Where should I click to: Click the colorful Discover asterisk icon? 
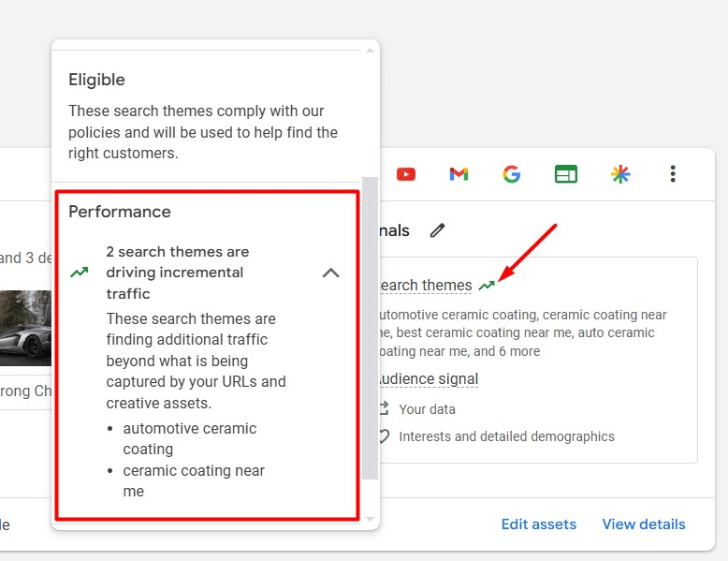click(x=620, y=174)
